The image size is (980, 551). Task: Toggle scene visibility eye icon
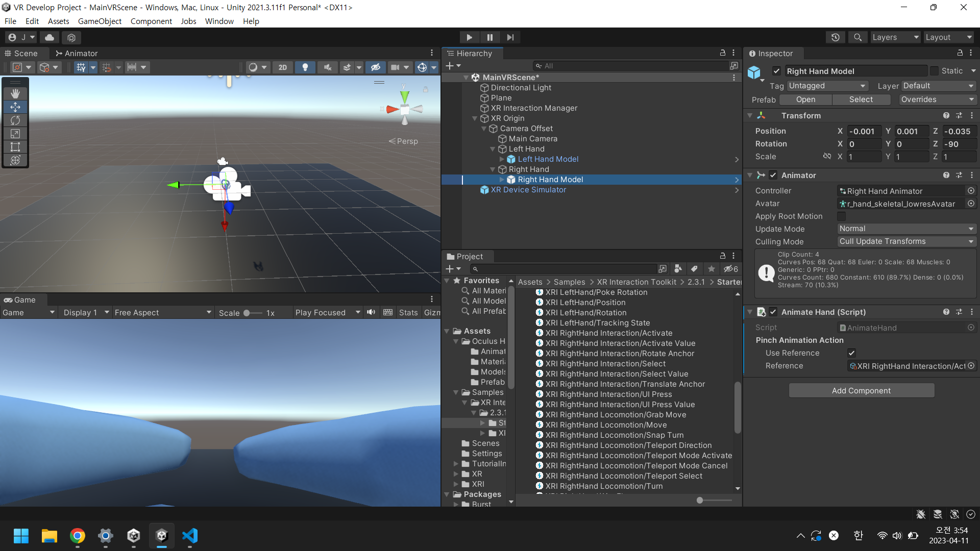[x=375, y=67]
